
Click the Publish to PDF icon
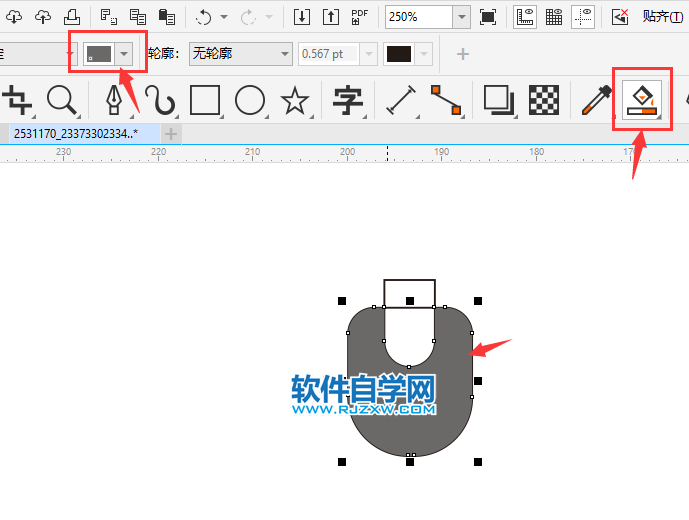(x=359, y=17)
